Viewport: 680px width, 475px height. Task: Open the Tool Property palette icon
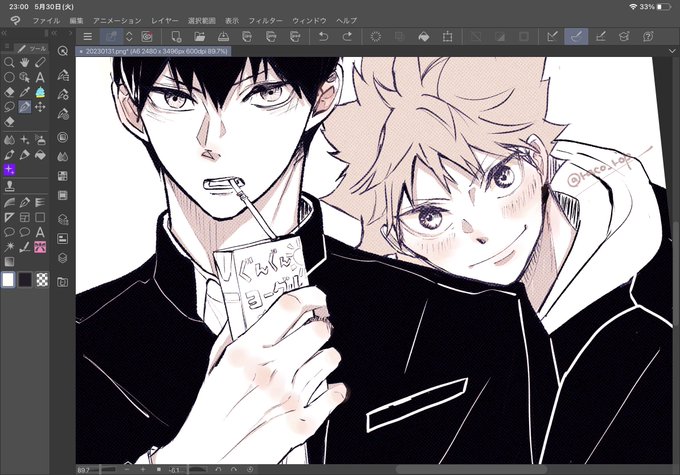click(63, 94)
